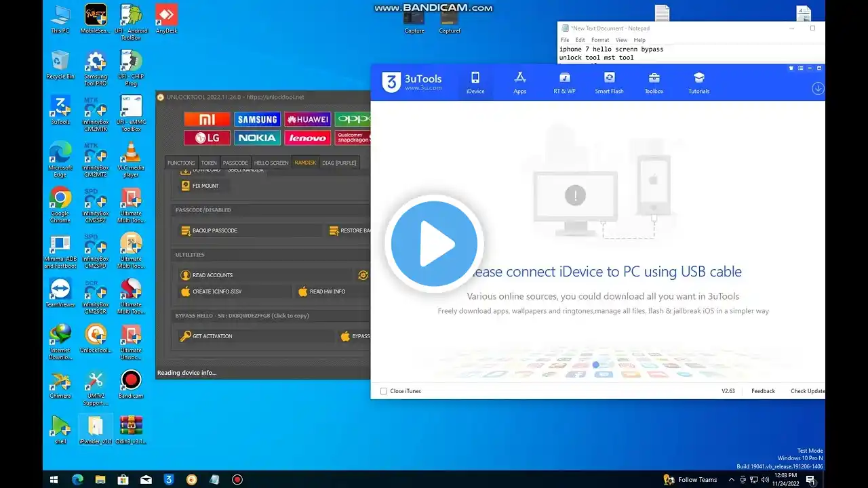Show hidden system tray icons

(x=731, y=479)
